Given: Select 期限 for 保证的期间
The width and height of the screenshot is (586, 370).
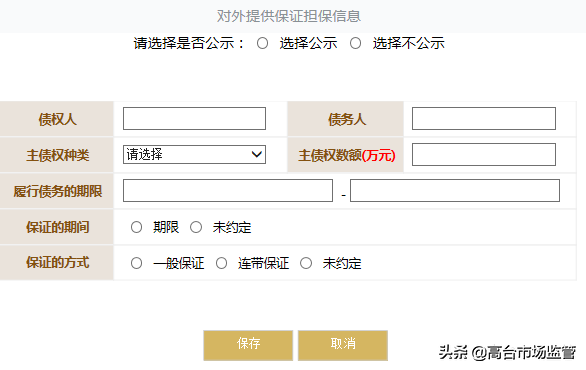Looking at the screenshot, I should [x=136, y=227].
